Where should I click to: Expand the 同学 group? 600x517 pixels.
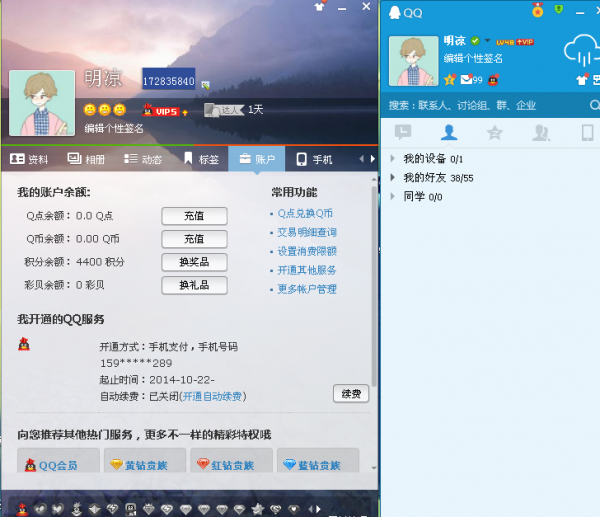pos(392,196)
